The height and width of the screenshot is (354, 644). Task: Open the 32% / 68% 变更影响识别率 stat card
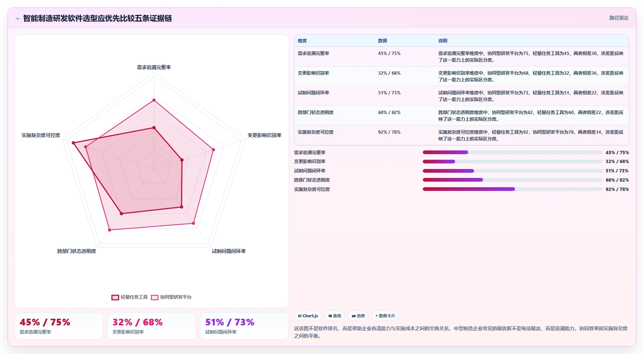coord(152,326)
